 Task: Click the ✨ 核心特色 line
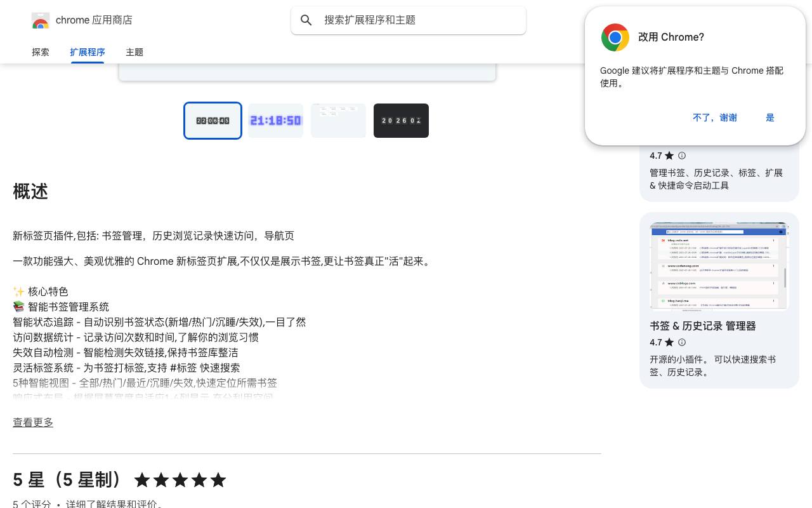point(41,291)
